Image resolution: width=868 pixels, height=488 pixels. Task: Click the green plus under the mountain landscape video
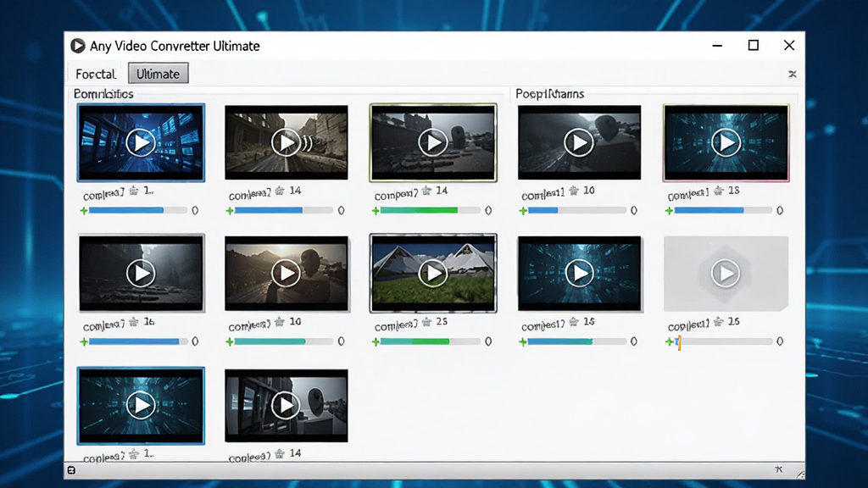(x=376, y=342)
